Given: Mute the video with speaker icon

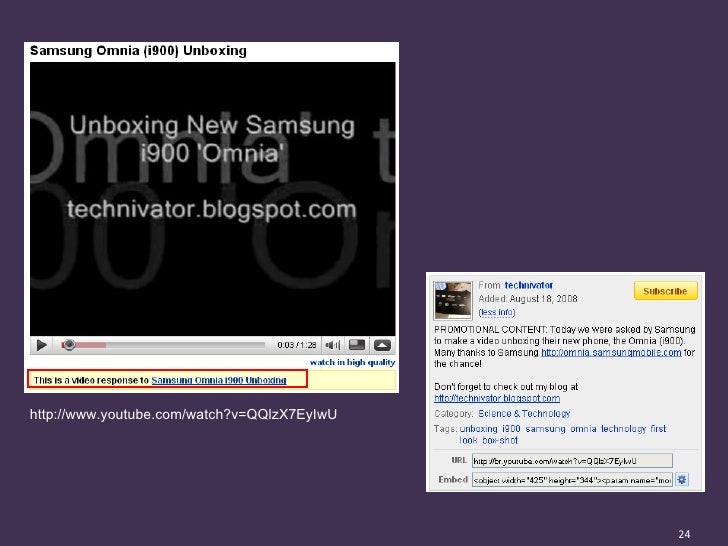Looking at the screenshot, I should point(332,345).
